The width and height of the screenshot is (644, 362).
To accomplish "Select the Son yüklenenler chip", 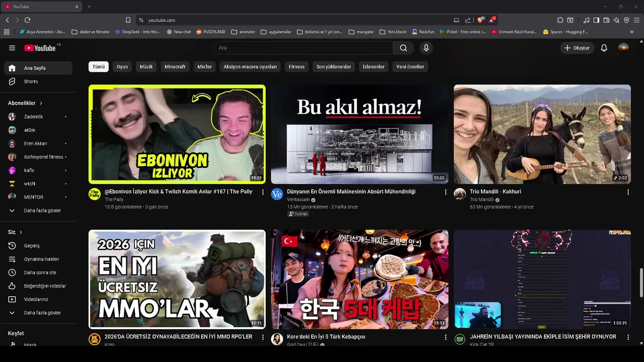I will pyautogui.click(x=334, y=66).
